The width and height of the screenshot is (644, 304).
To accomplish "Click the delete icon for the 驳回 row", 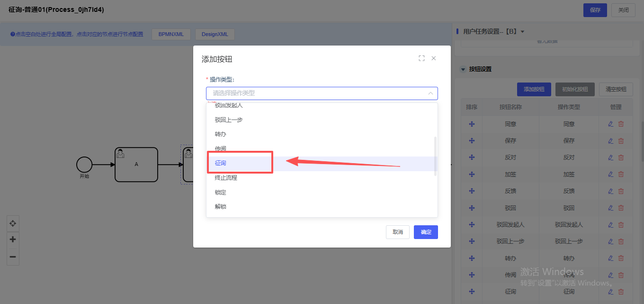I will [x=621, y=208].
